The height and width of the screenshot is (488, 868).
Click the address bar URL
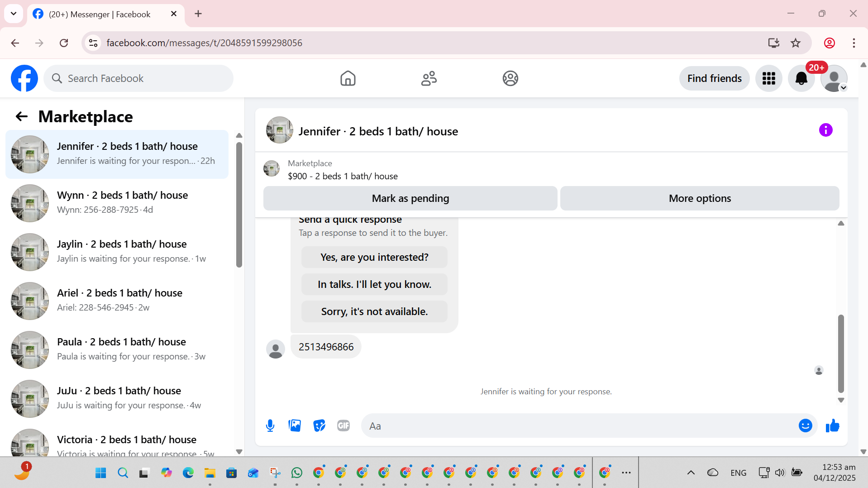[204, 43]
